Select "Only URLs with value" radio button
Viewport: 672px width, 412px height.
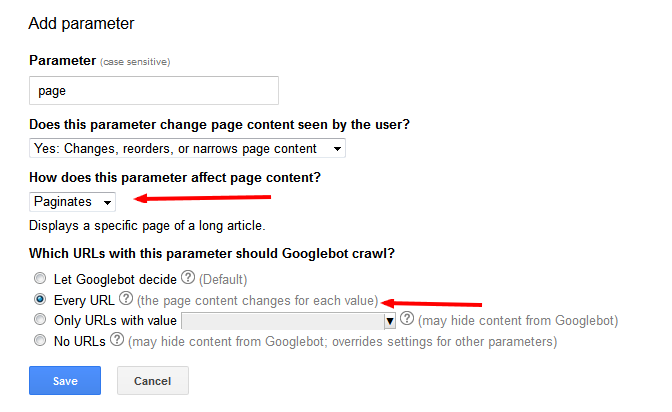click(39, 320)
